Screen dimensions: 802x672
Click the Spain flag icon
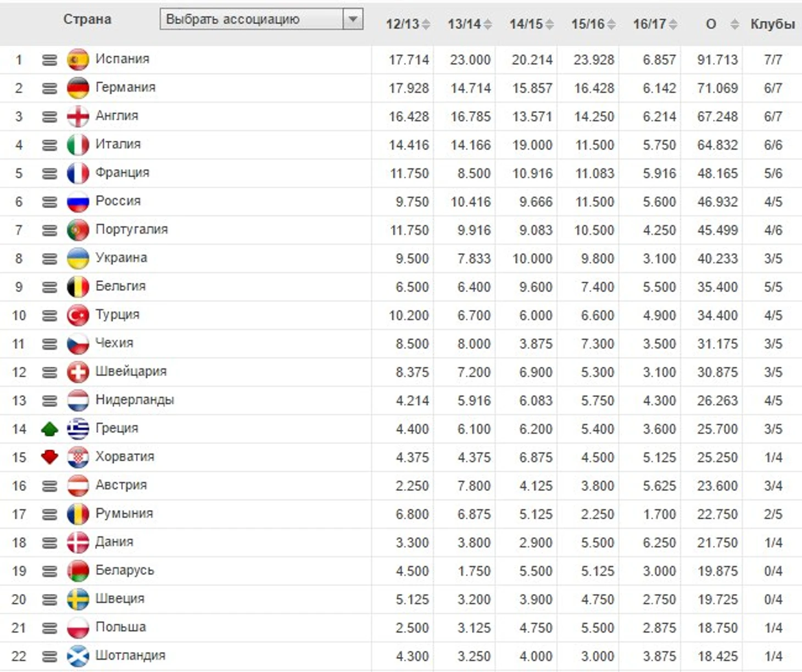tap(77, 59)
